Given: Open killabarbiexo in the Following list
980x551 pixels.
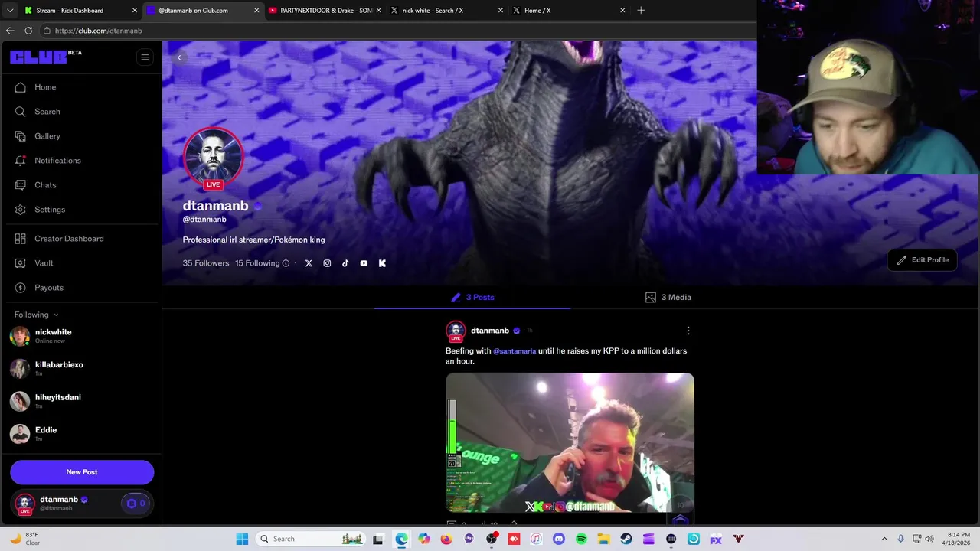Looking at the screenshot, I should tap(81, 369).
